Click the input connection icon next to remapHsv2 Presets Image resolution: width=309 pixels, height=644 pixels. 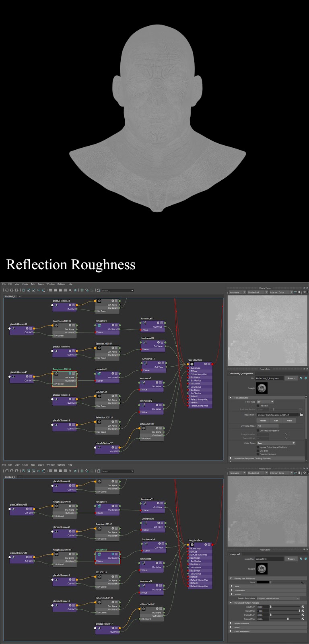tap(301, 559)
